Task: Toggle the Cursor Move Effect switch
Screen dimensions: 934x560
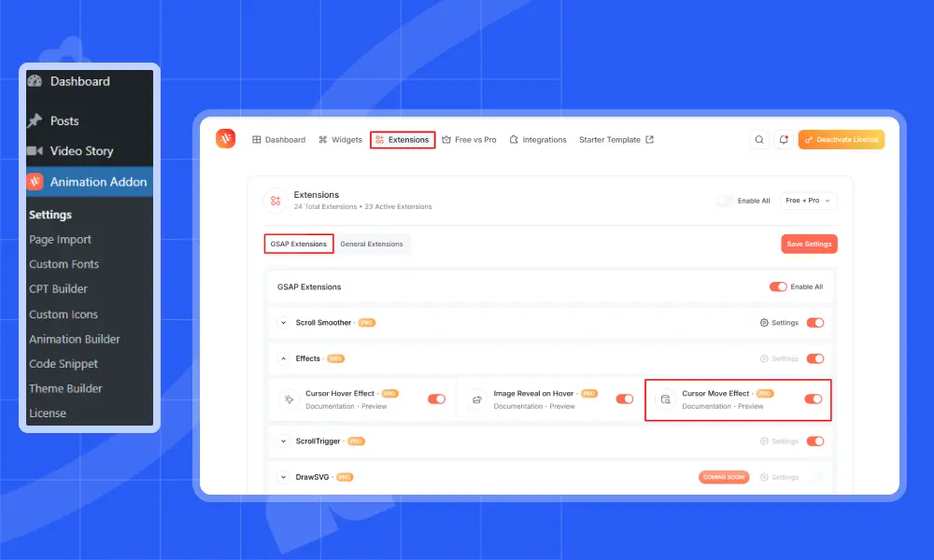Action: 813,399
